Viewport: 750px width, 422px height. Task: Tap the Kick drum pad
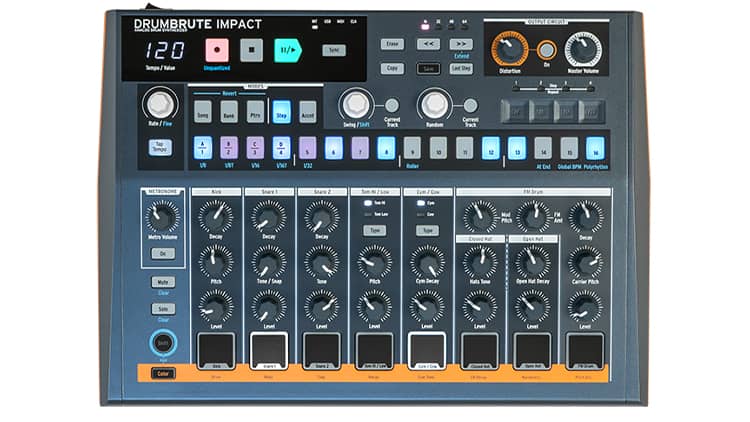coord(216,351)
